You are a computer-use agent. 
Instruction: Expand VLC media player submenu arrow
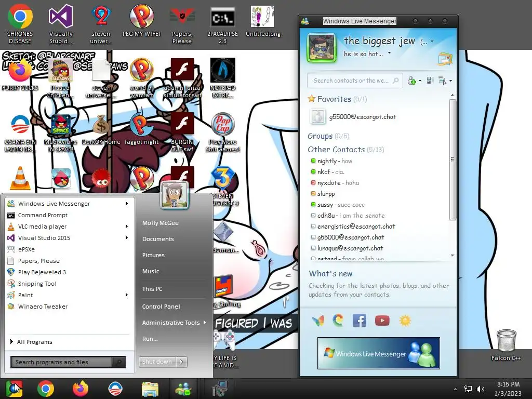[127, 227]
